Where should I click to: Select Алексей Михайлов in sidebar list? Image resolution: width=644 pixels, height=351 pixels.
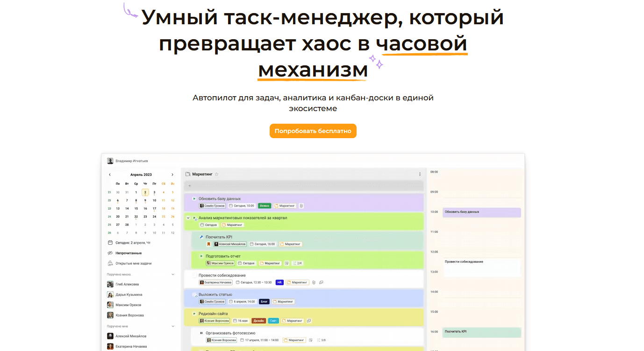(x=127, y=336)
